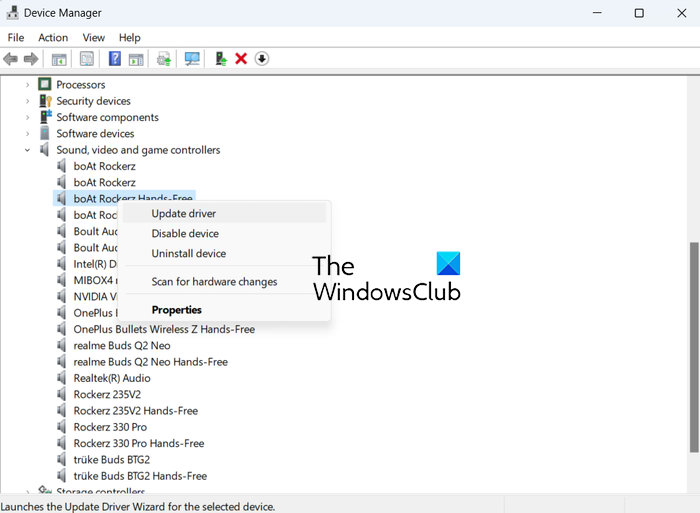Click the Software components icon
This screenshot has height=513, width=700.
(x=46, y=117)
